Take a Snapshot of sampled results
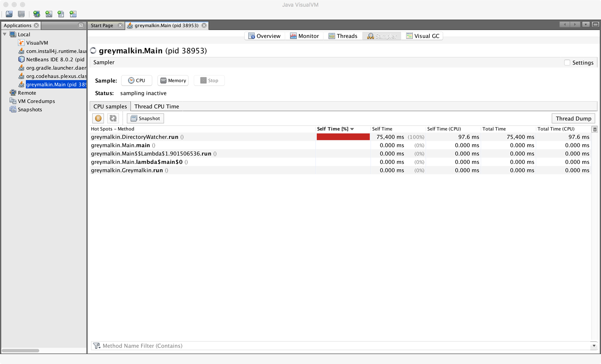601x364 pixels. (145, 118)
